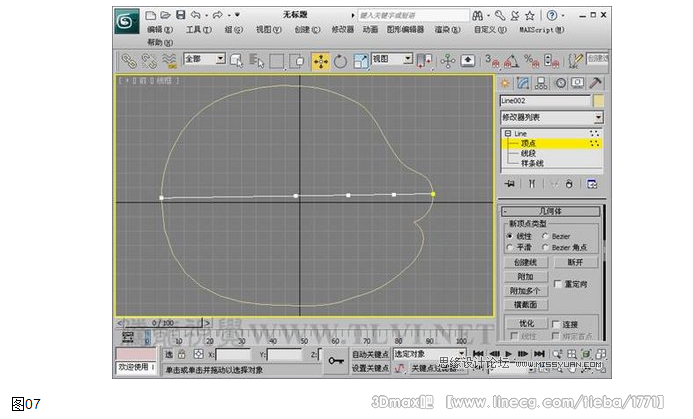
Task: Collapse the 几何体 rollout
Action: click(550, 211)
